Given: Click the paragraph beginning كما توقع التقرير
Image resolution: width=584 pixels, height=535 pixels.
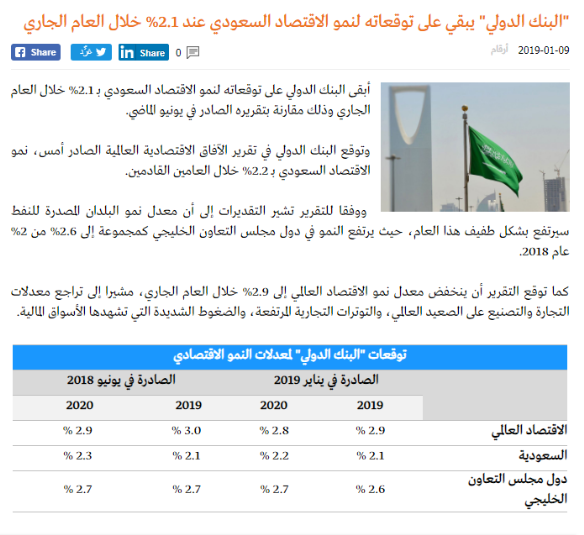Looking at the screenshot, I should pyautogui.click(x=290, y=301).
